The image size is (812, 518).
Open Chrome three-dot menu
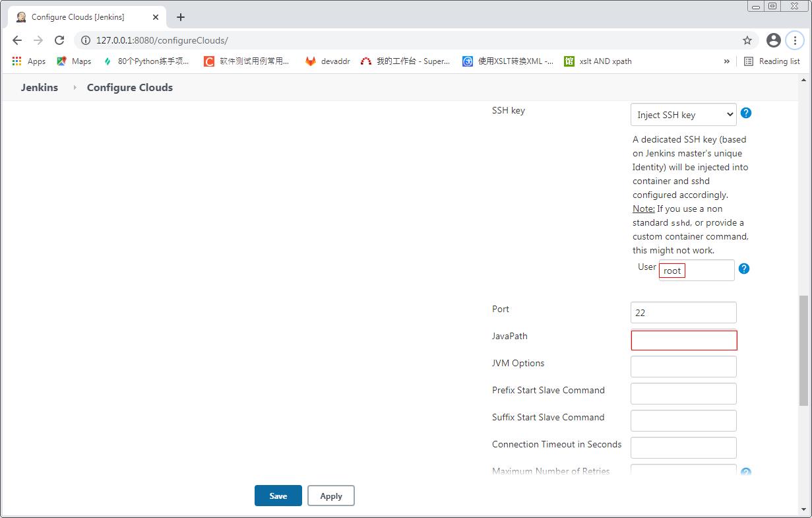[795, 40]
